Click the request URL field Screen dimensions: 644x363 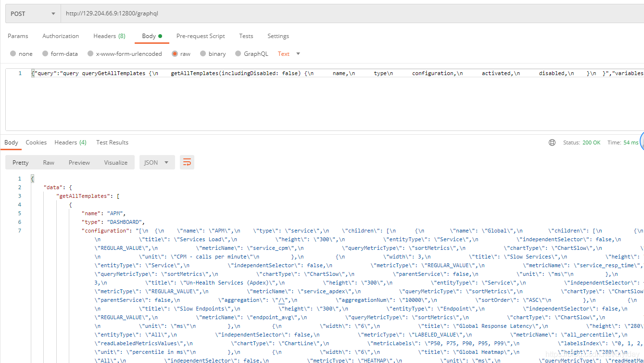click(x=352, y=13)
